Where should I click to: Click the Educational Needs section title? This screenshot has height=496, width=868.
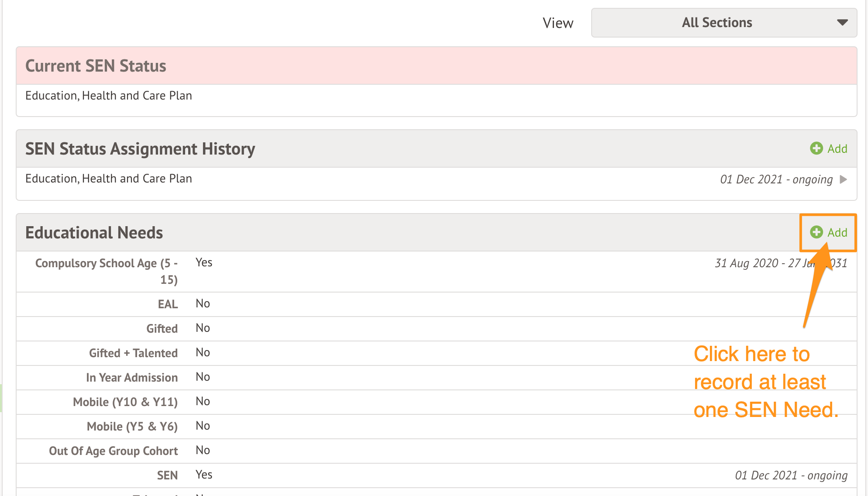[x=94, y=233]
